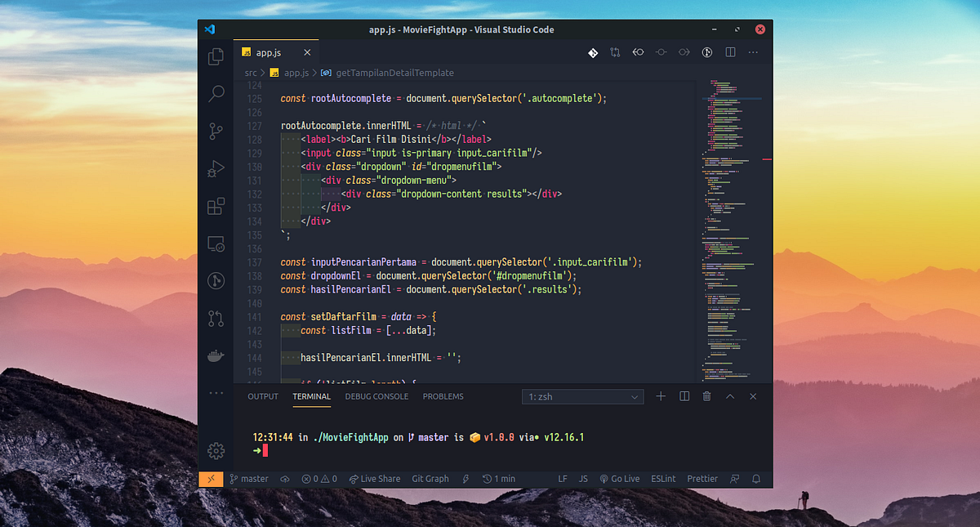Start a Live Share session

(375, 479)
